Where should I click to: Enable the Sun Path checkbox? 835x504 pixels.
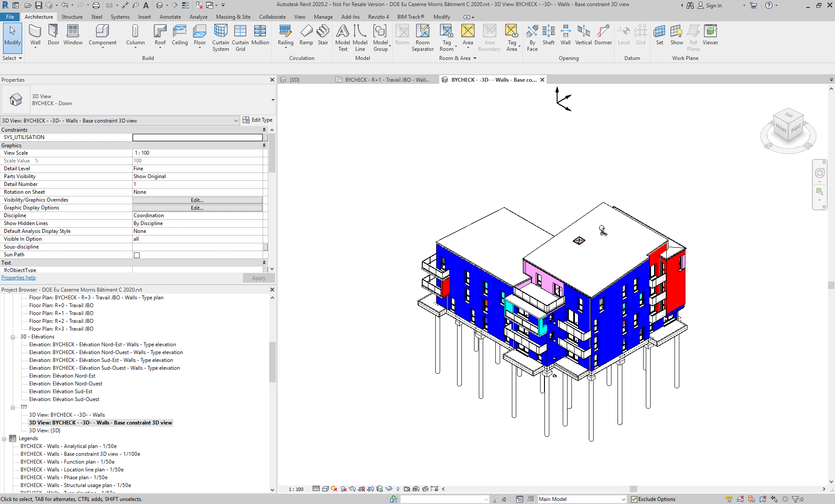click(x=137, y=255)
